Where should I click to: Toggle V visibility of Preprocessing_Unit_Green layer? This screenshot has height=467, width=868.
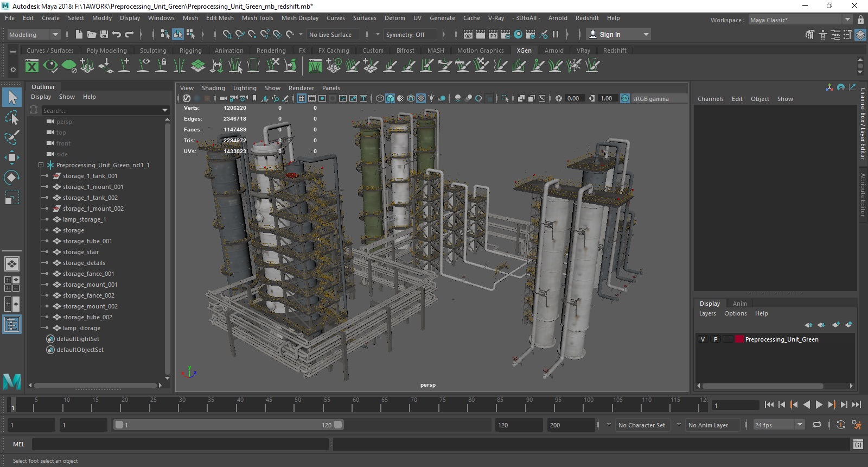pos(703,339)
